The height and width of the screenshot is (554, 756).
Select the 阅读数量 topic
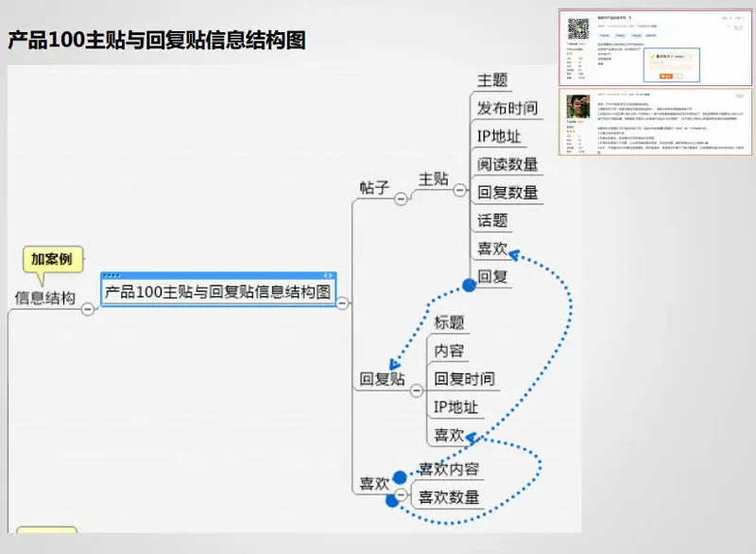click(x=507, y=164)
